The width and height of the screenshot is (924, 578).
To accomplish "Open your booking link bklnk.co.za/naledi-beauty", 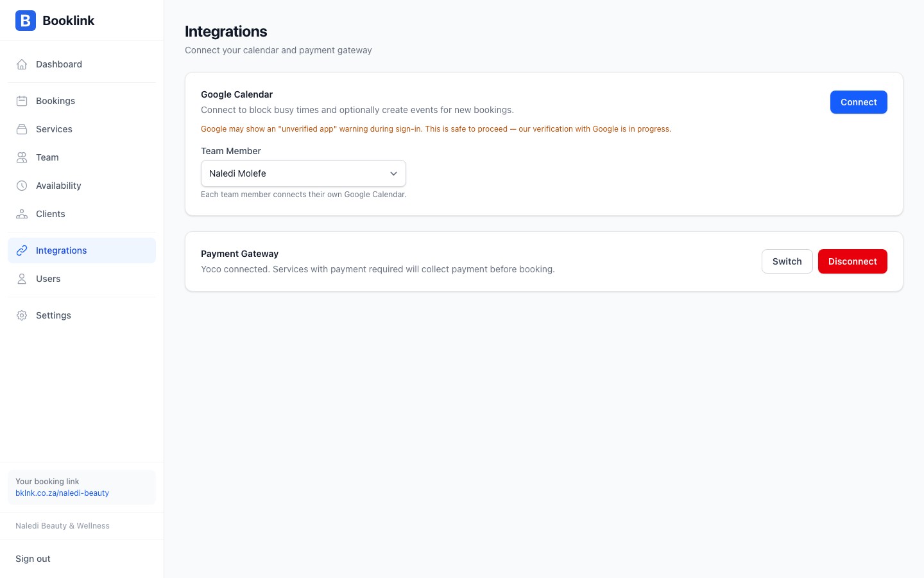I will pyautogui.click(x=62, y=493).
